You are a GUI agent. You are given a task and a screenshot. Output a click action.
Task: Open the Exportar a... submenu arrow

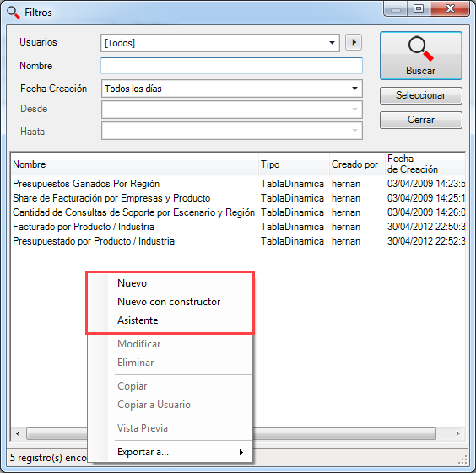point(241,452)
